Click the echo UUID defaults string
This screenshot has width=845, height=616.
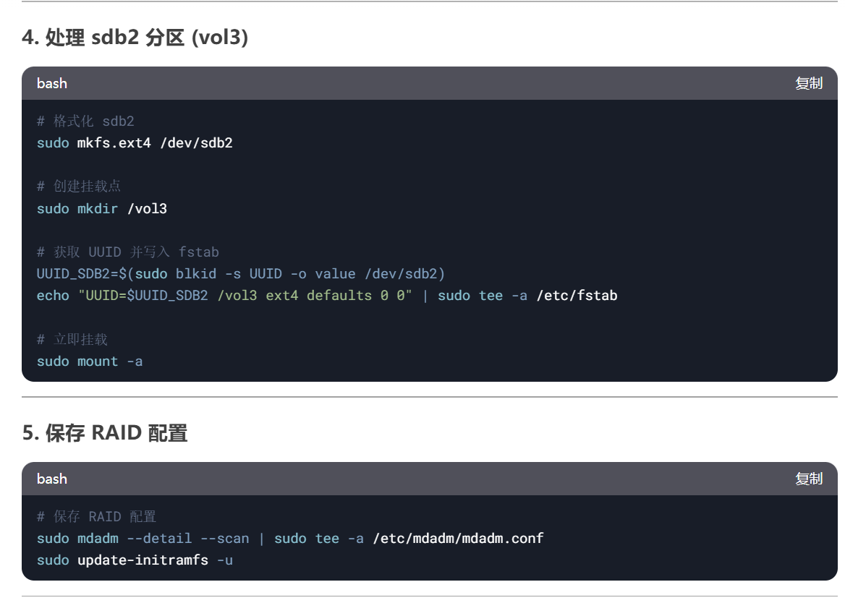coord(245,296)
